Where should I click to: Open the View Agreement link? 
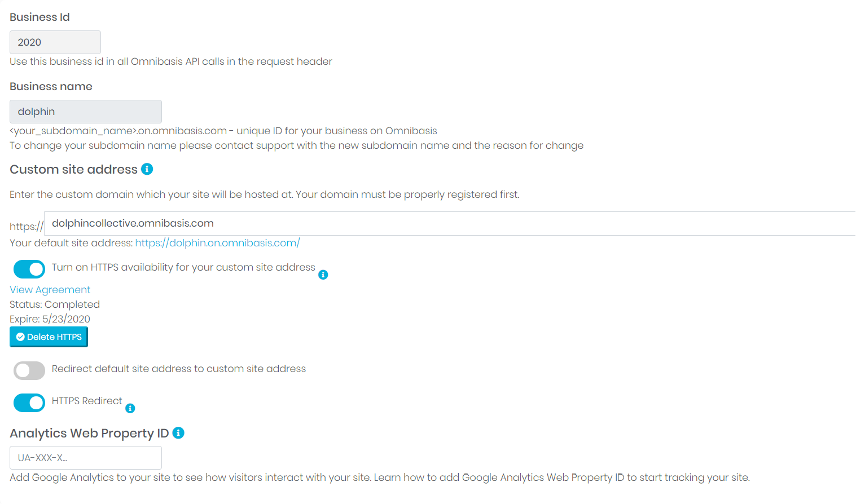click(x=50, y=290)
